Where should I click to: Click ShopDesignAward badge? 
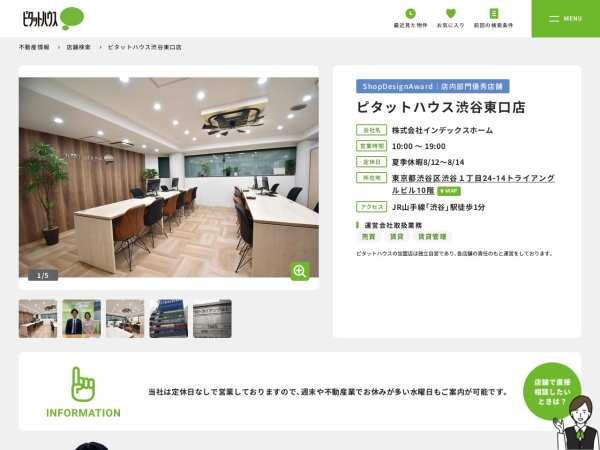tap(432, 86)
